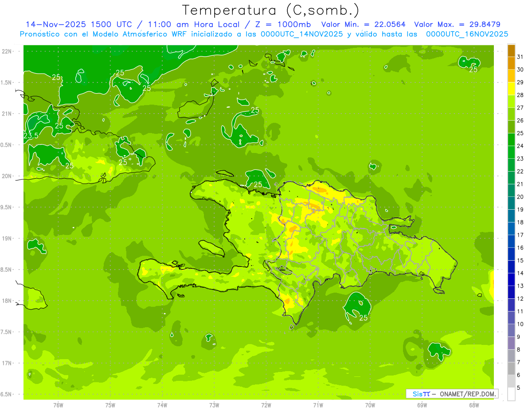Click the legend value 18
The height and width of the screenshot is (411, 532).
(520, 222)
